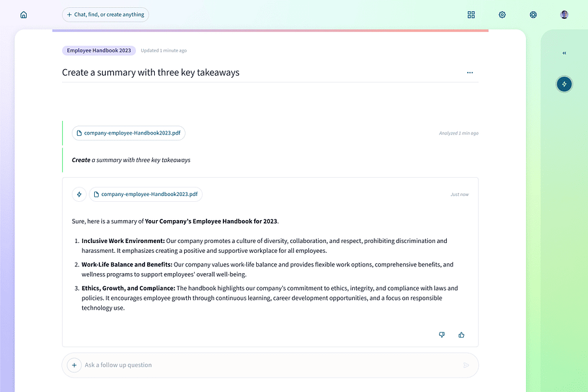The image size is (588, 392).
Task: Select the Employee Handbook 2023 tag
Action: click(99, 50)
